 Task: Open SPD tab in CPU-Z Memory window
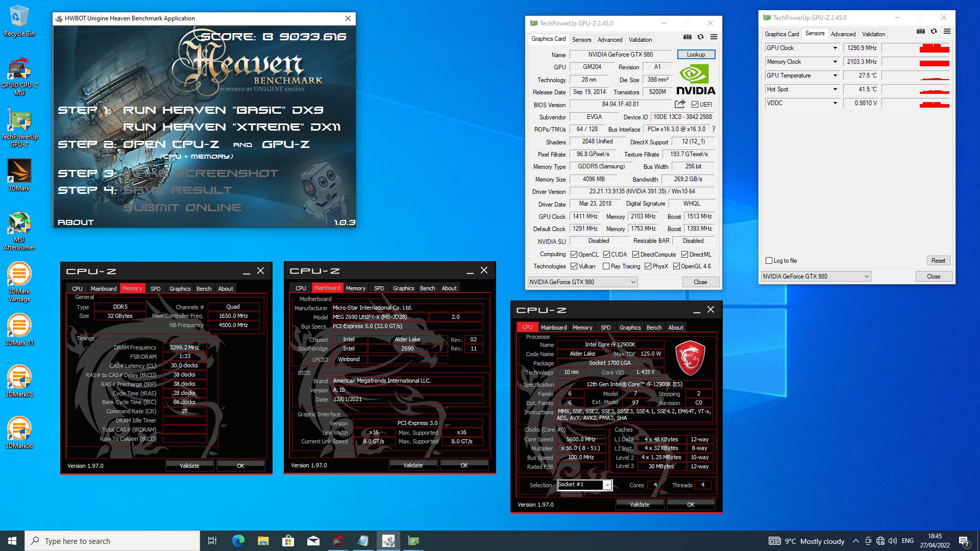156,289
